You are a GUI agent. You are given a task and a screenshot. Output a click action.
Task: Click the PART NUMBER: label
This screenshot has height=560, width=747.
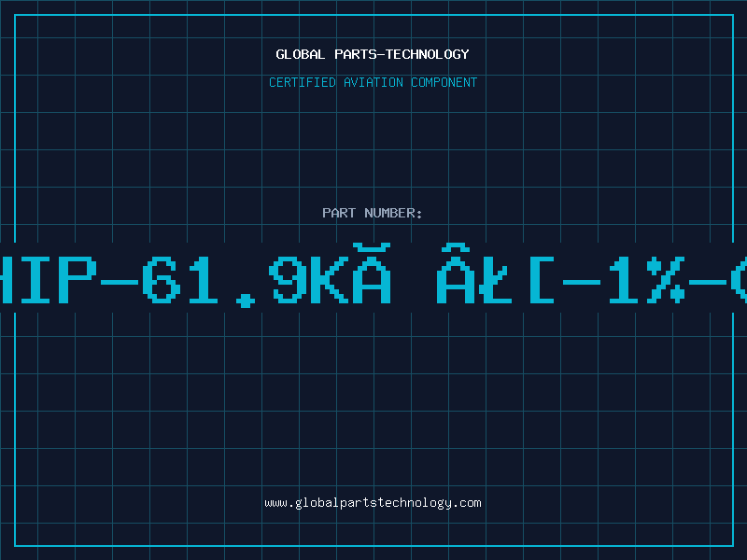coord(373,213)
